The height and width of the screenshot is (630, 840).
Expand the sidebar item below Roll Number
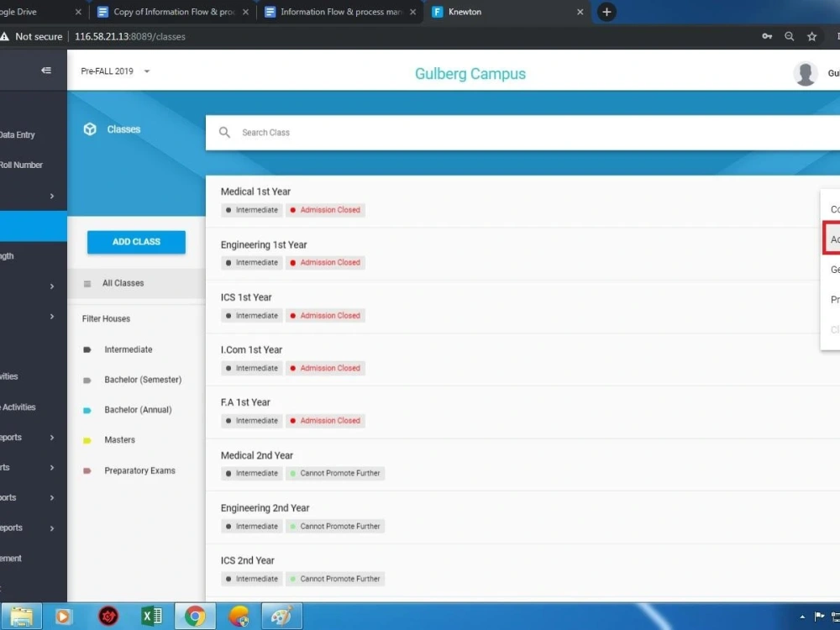point(52,196)
